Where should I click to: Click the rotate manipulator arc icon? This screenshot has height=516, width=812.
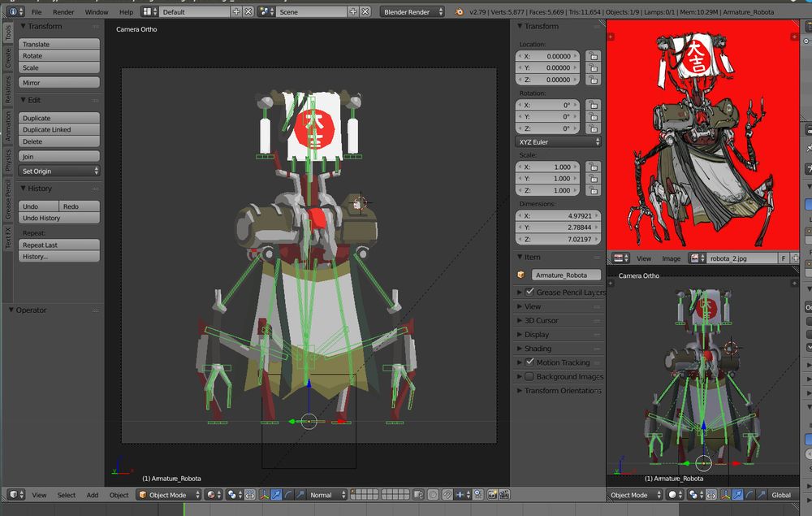[288, 495]
